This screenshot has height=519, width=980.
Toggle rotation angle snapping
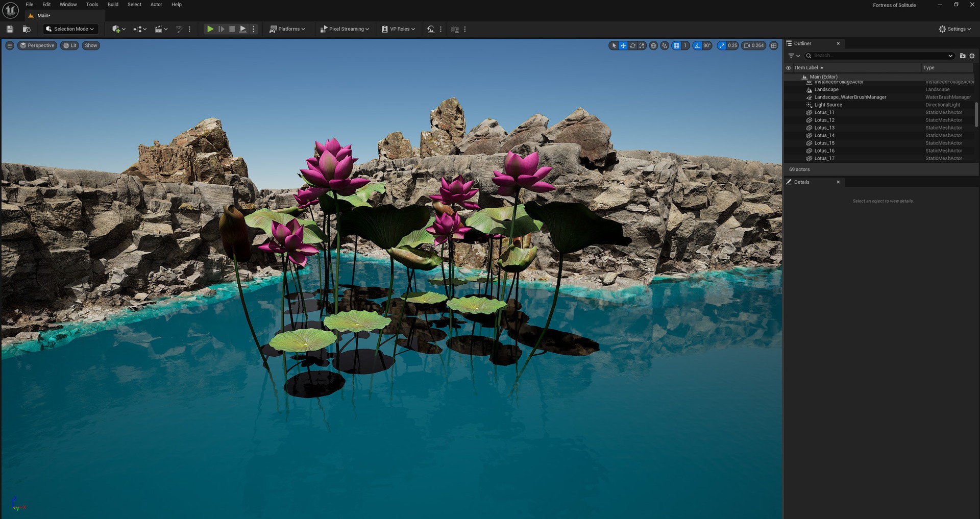pos(697,45)
